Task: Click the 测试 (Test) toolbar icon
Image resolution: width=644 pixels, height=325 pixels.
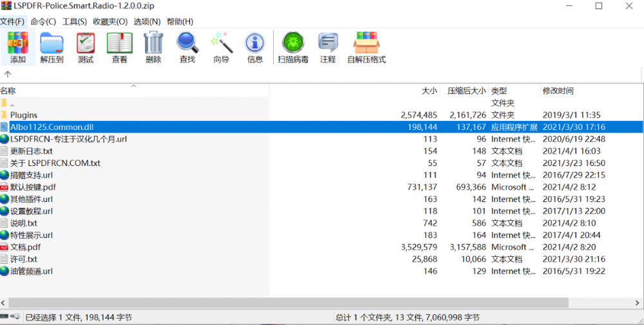Action: tap(86, 43)
